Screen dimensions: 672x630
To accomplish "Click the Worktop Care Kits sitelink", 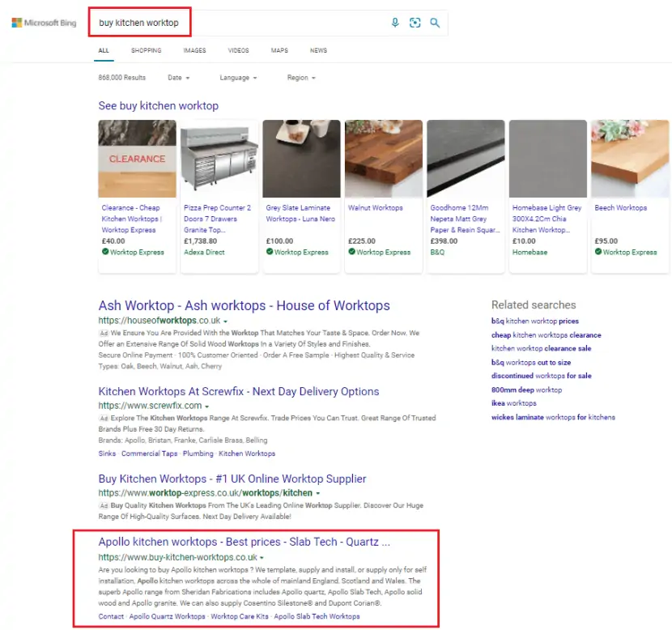I will (240, 617).
